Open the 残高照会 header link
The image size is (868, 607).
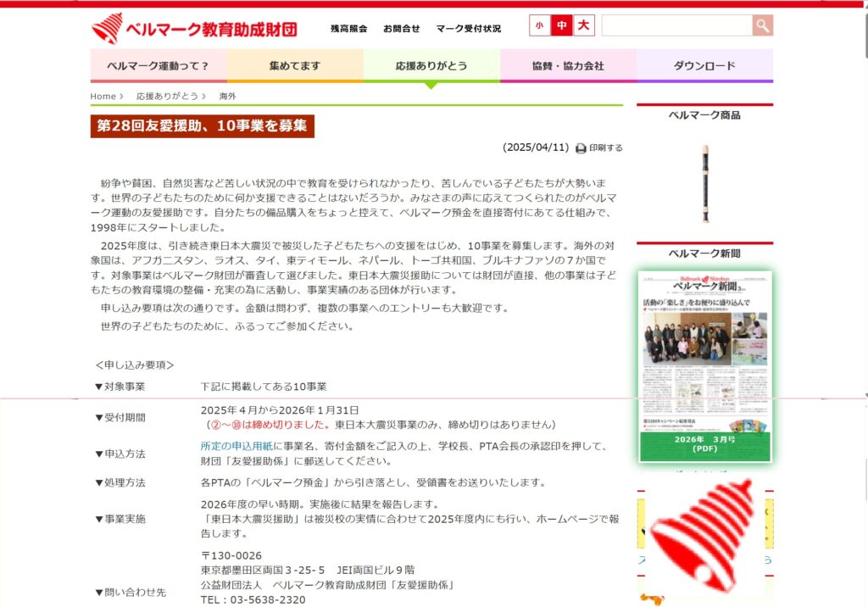point(348,29)
